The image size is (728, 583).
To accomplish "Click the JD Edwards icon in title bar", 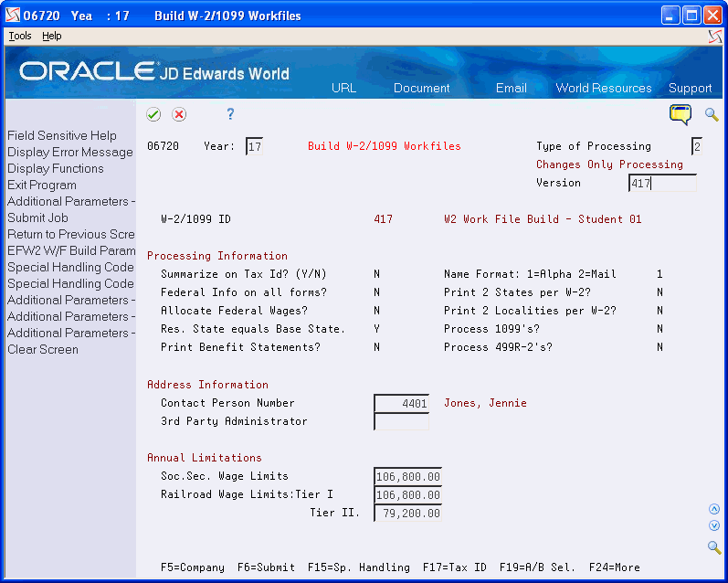I will [x=13, y=16].
